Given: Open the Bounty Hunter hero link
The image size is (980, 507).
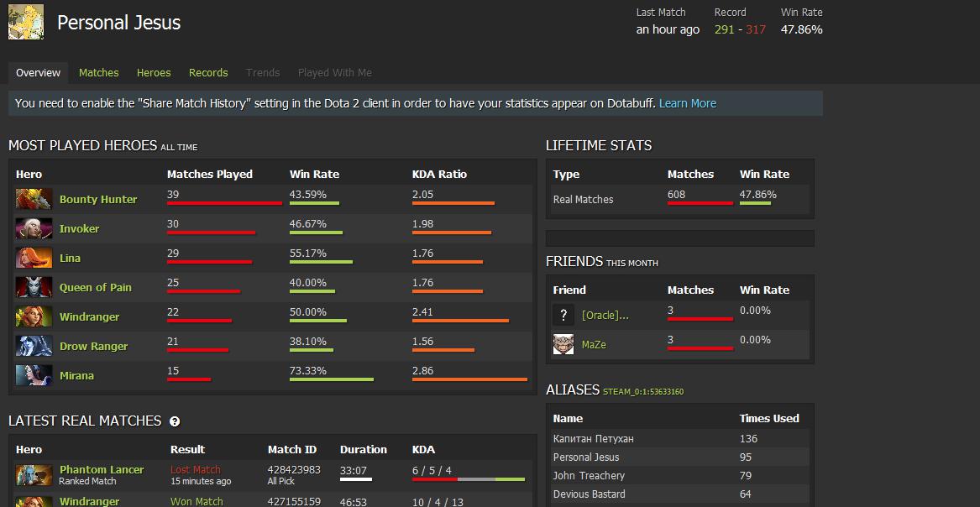Looking at the screenshot, I should point(98,199).
